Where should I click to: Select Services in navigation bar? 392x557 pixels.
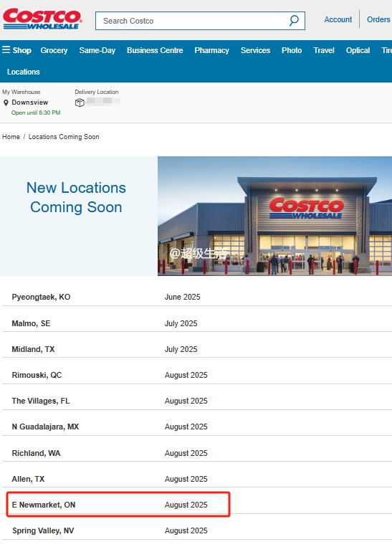tap(255, 50)
